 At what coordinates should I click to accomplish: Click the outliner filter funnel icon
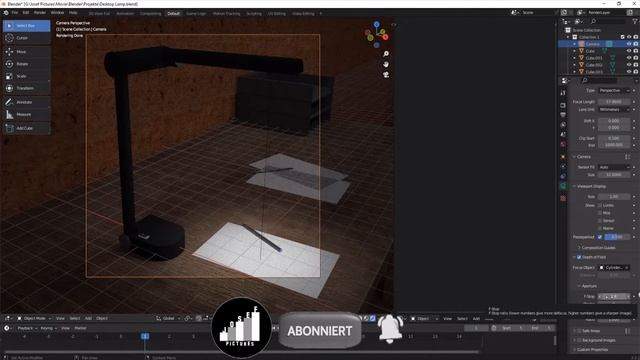pos(635,21)
